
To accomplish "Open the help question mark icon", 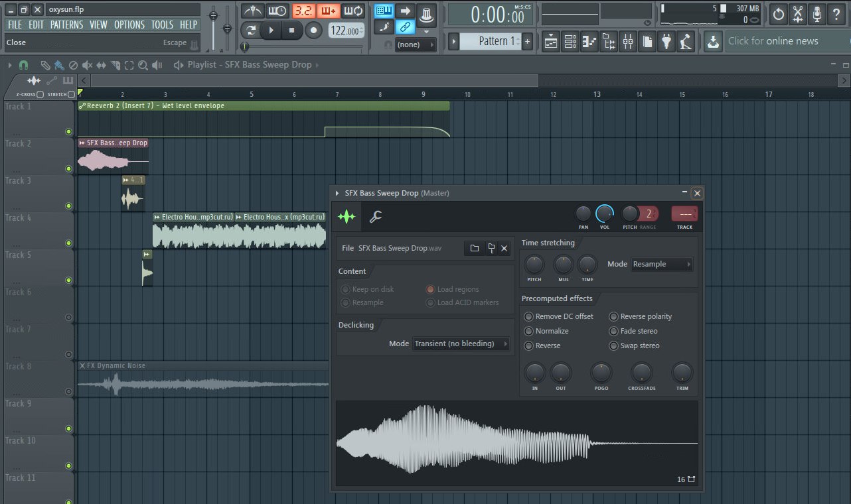I will 836,13.
